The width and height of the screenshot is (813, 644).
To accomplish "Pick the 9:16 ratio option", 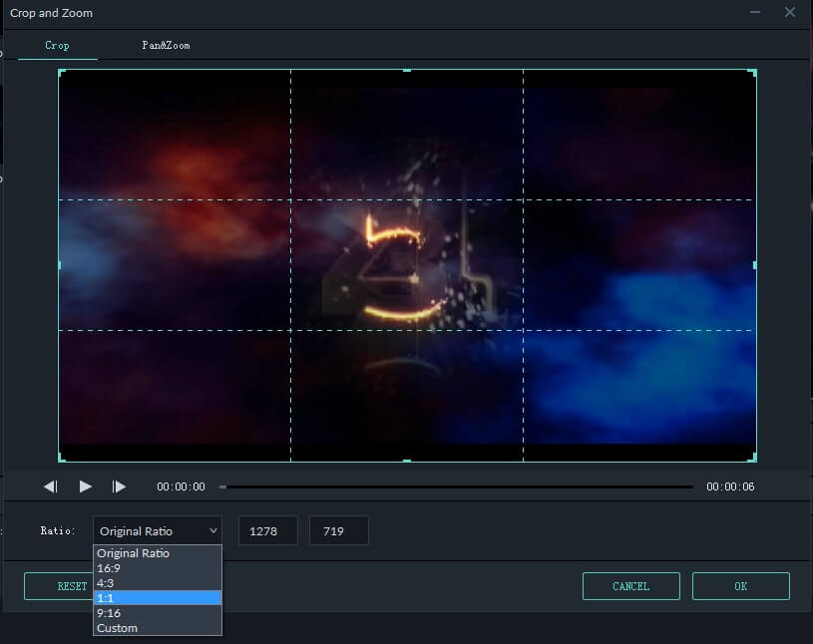I will click(x=109, y=612).
